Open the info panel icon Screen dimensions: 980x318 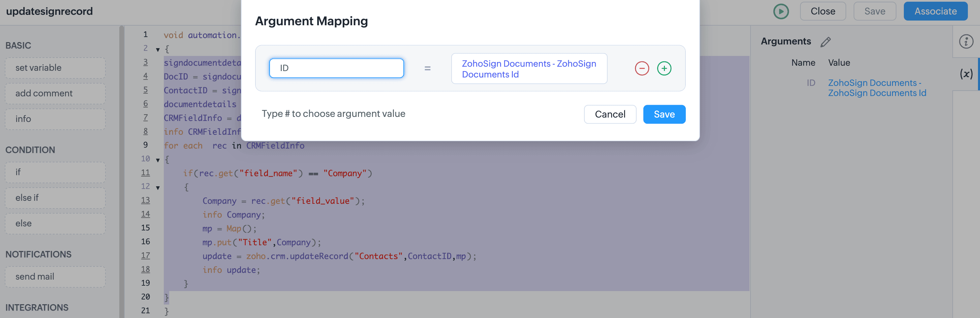pos(966,41)
